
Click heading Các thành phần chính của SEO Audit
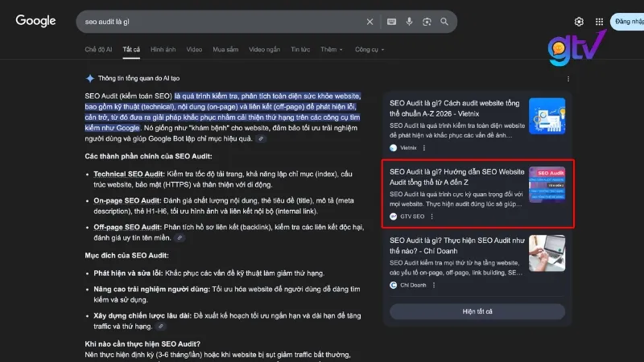(148, 156)
